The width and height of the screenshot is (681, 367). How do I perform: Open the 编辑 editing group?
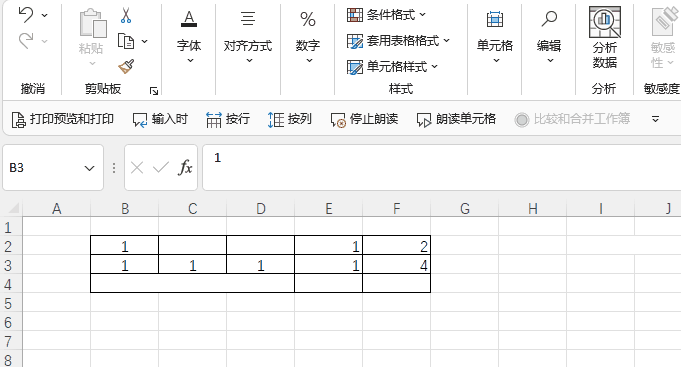549,37
